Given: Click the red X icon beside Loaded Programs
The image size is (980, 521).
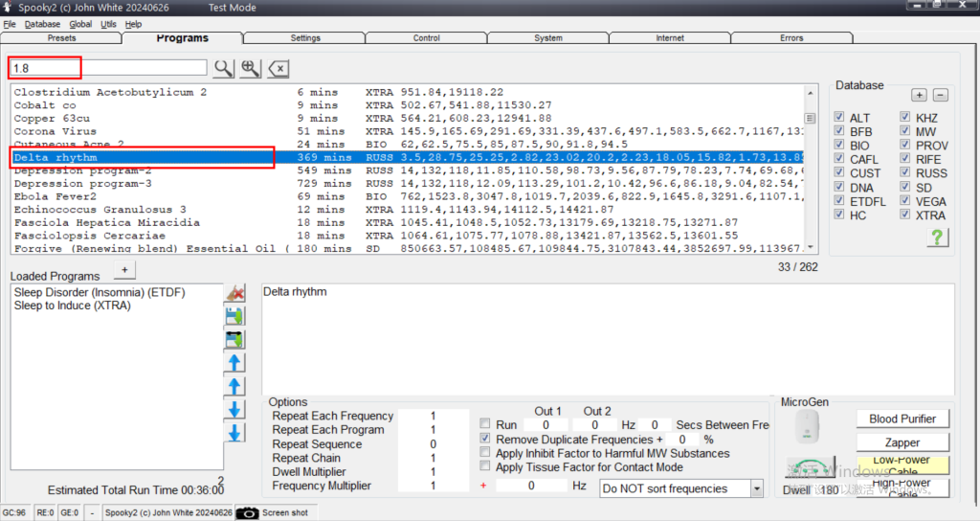Looking at the screenshot, I should click(234, 294).
